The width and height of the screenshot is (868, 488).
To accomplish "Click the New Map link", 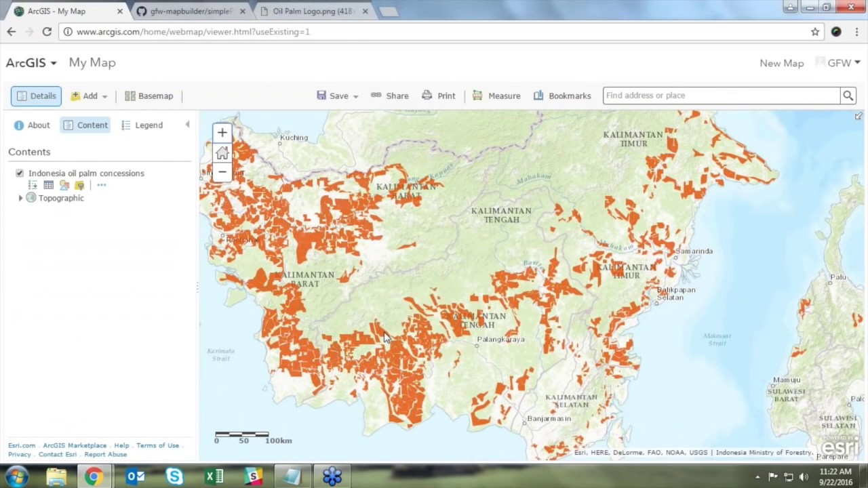I will tap(781, 63).
